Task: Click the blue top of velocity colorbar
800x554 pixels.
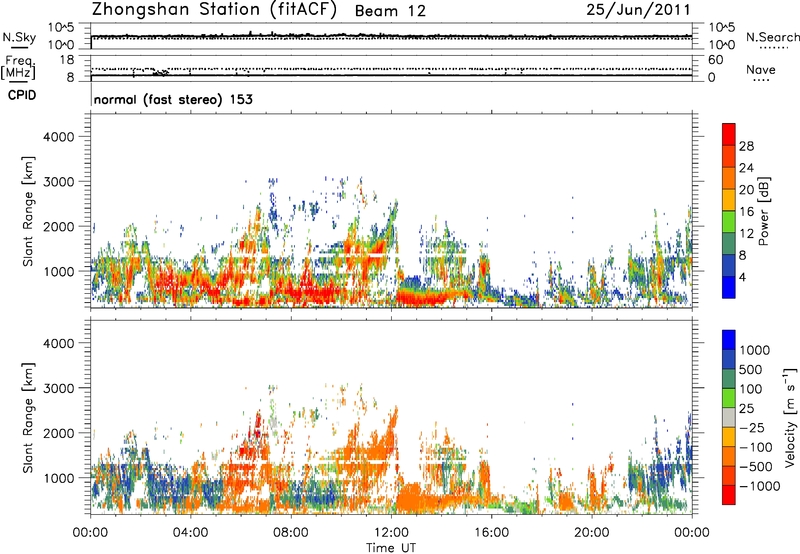Action: pos(729,340)
